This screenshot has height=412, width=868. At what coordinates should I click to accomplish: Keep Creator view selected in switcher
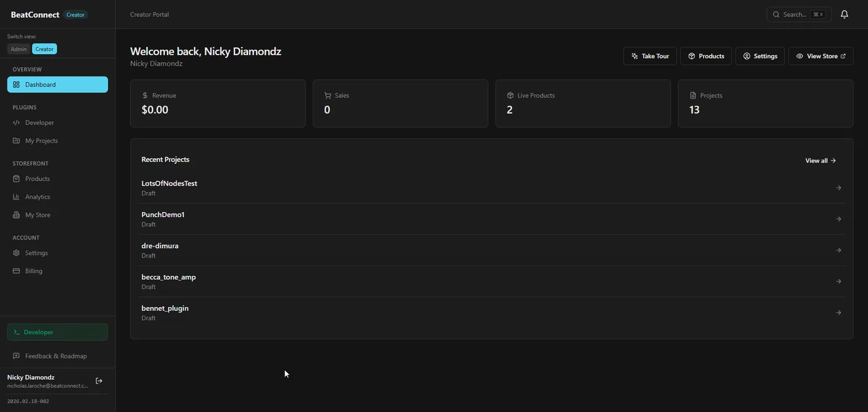[x=44, y=48]
